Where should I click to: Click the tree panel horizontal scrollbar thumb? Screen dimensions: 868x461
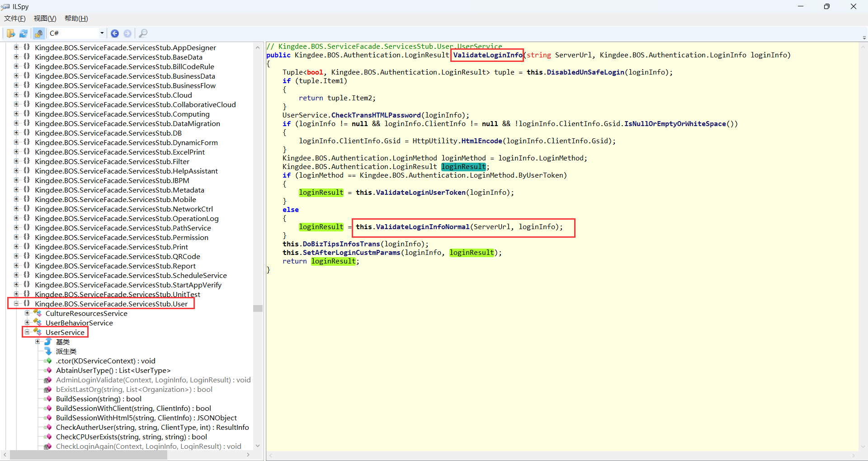(88, 455)
